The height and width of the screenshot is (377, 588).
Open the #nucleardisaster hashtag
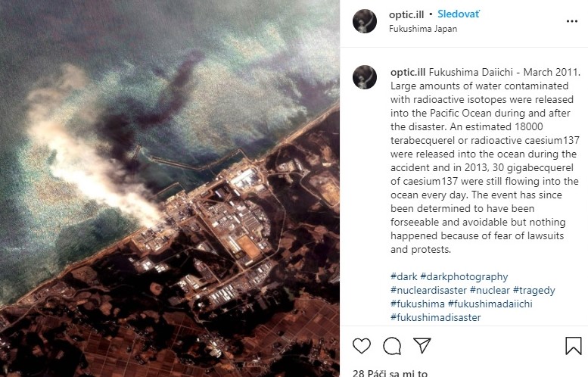coord(428,291)
